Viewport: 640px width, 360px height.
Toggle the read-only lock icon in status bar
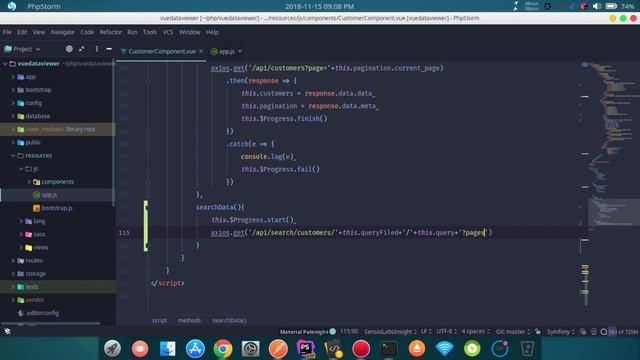click(x=538, y=331)
